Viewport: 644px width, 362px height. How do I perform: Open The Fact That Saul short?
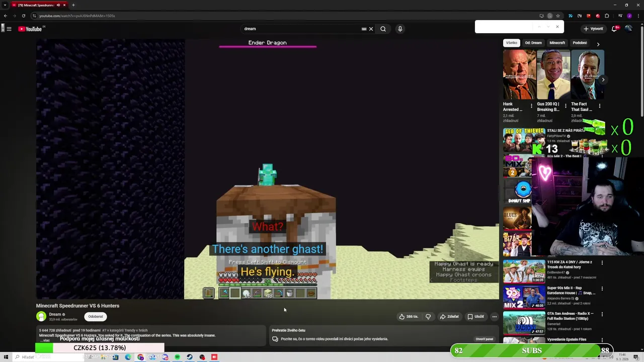click(x=588, y=74)
